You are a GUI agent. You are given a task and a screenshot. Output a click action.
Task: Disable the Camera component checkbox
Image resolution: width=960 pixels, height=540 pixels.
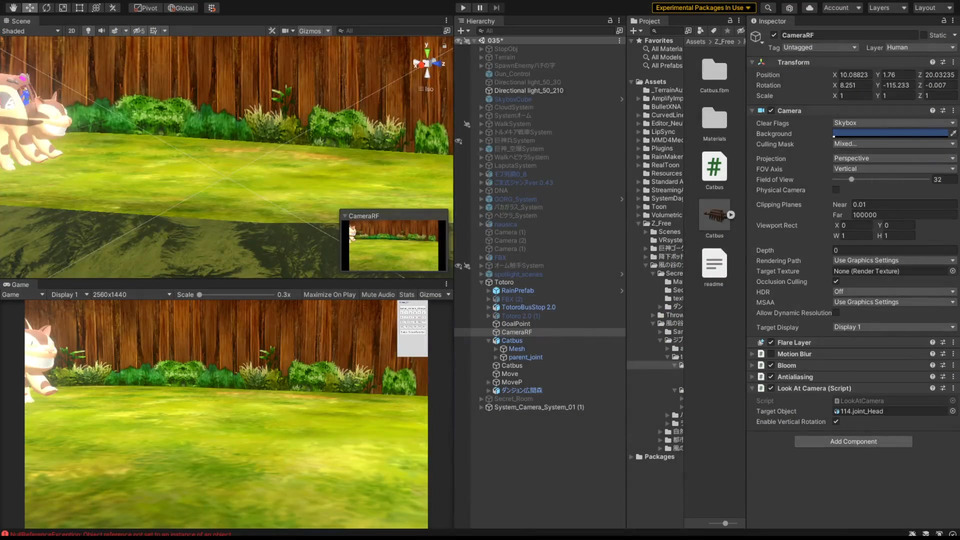coord(771,111)
